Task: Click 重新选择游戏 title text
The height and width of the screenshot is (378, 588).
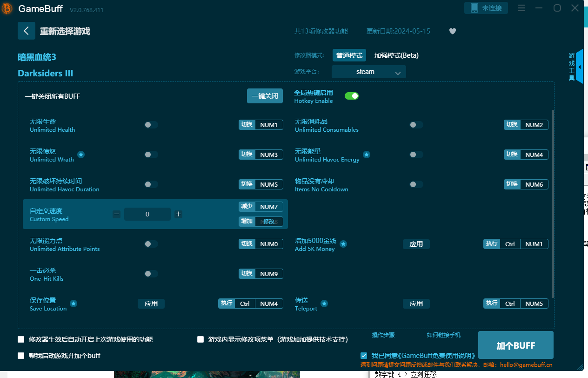Action: click(65, 31)
